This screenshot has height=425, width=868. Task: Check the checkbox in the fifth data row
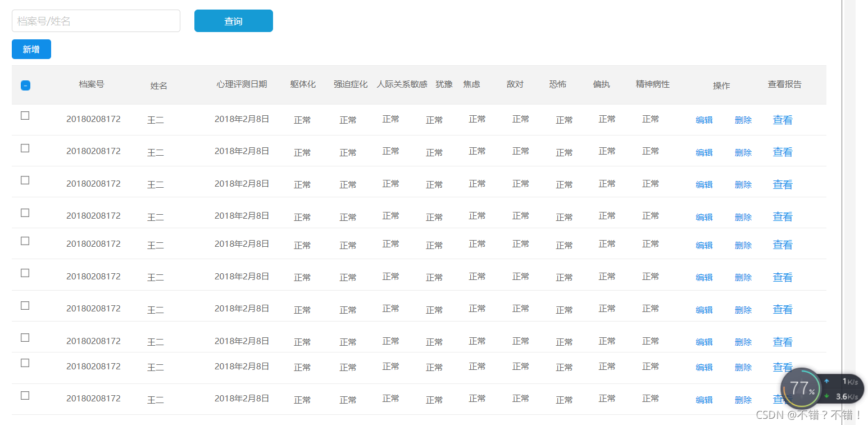click(x=25, y=241)
